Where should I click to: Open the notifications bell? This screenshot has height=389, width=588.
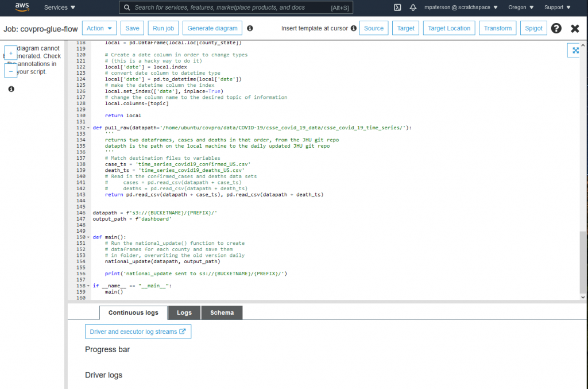(x=413, y=7)
